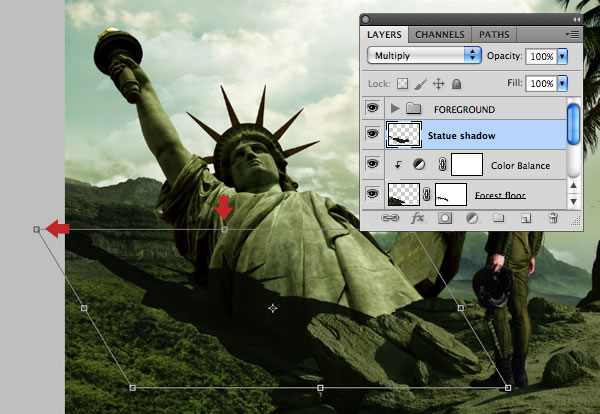Create a new layer
This screenshot has height=414, width=600.
coord(526,218)
